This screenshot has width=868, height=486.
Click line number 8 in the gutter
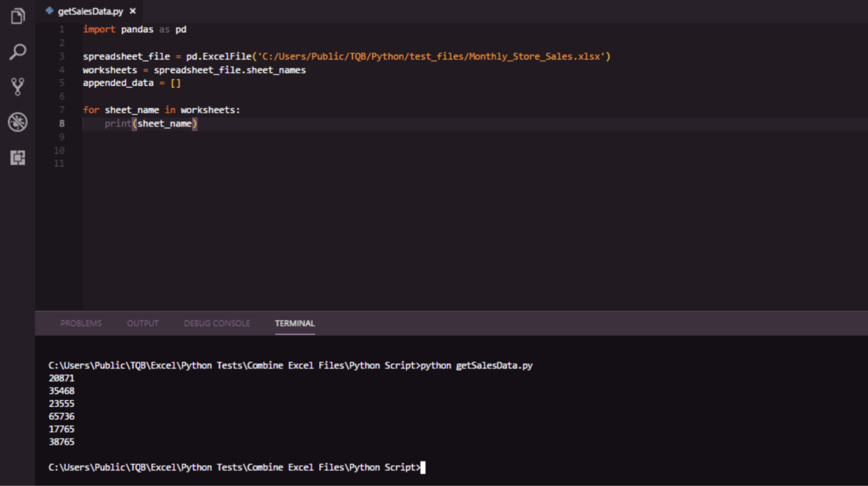coord(62,124)
